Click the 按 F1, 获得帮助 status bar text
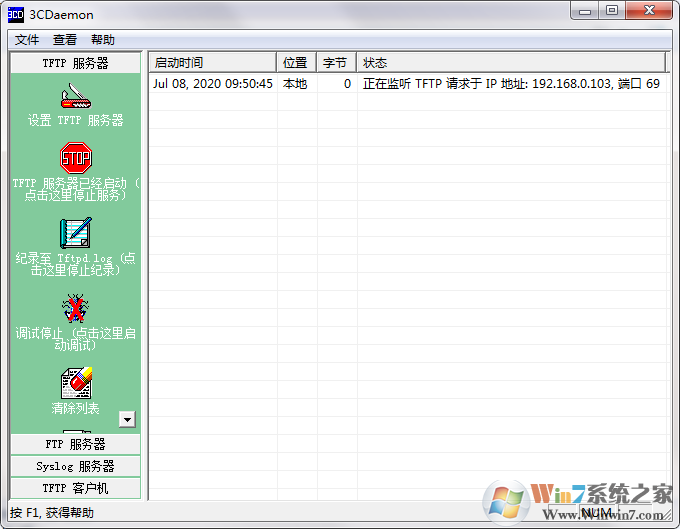Viewport: 680px width, 529px height. coord(52,513)
